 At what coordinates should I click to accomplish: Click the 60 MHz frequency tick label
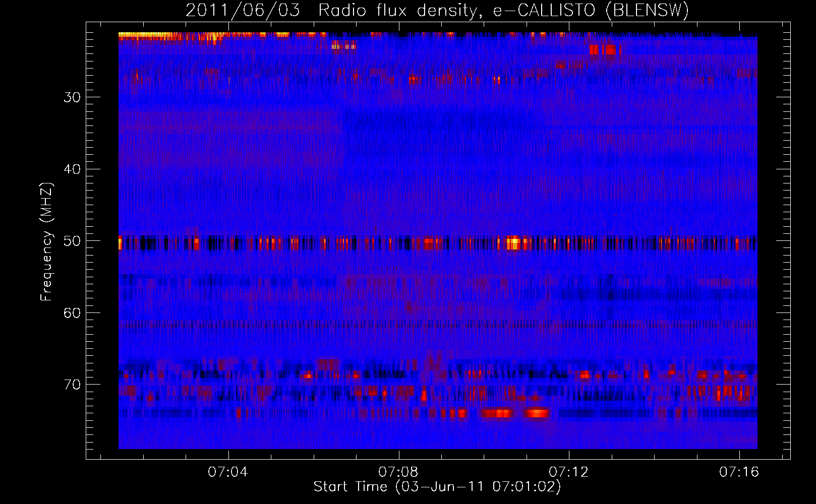click(72, 313)
